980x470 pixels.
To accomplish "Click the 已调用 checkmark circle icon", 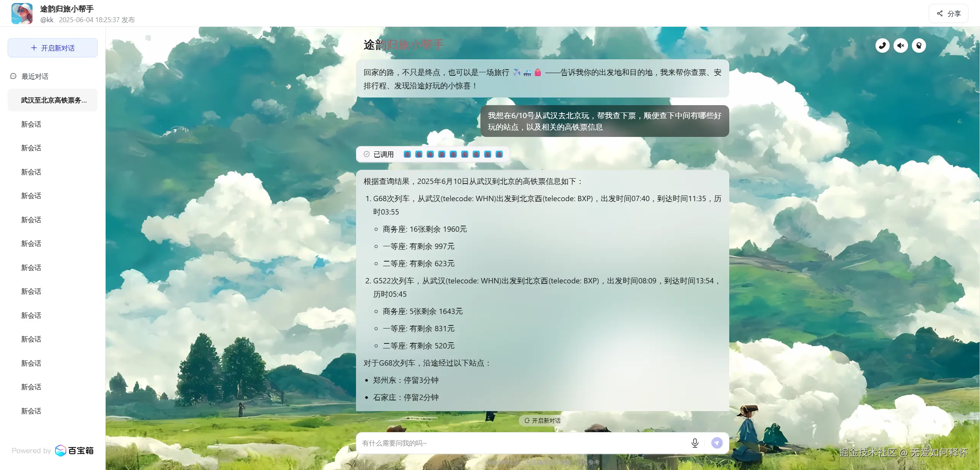I will point(367,154).
